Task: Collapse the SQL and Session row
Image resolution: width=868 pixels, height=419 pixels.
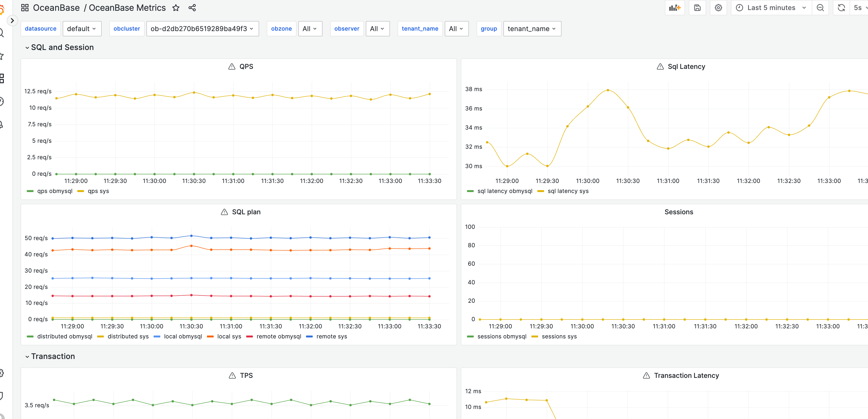Action: (x=59, y=48)
